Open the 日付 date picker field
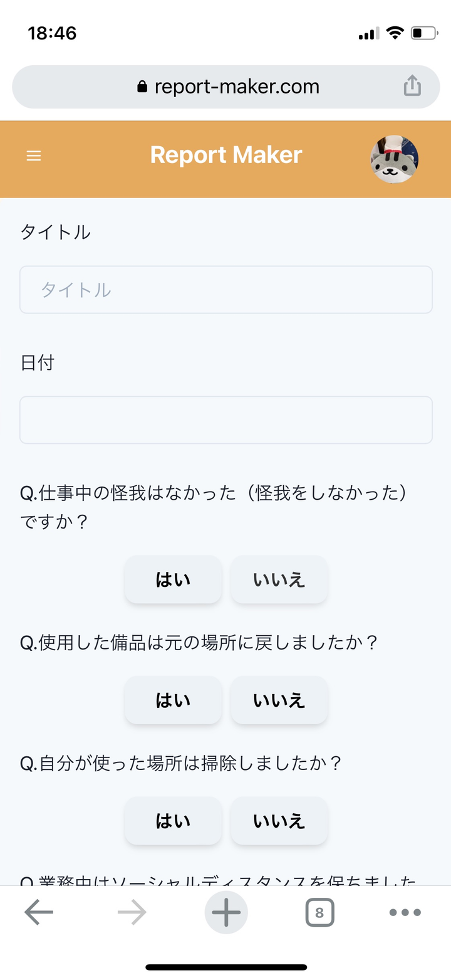The height and width of the screenshot is (980, 451). pos(226,419)
